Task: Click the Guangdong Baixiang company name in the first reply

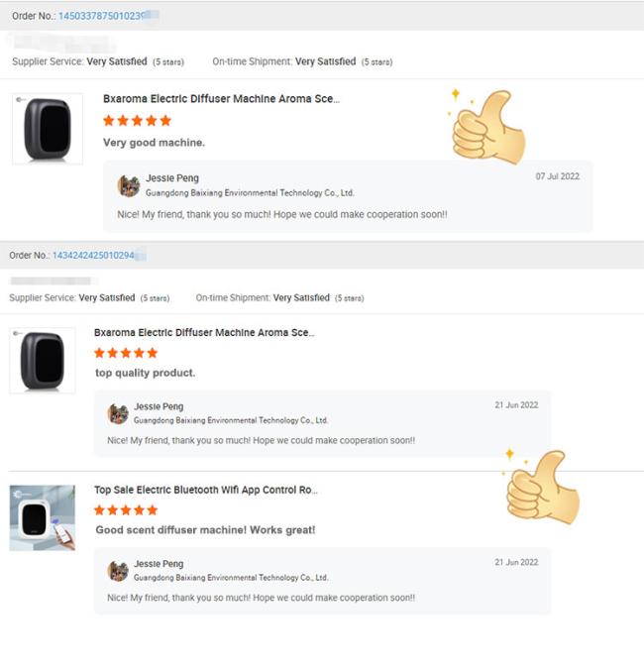Action: (x=250, y=193)
